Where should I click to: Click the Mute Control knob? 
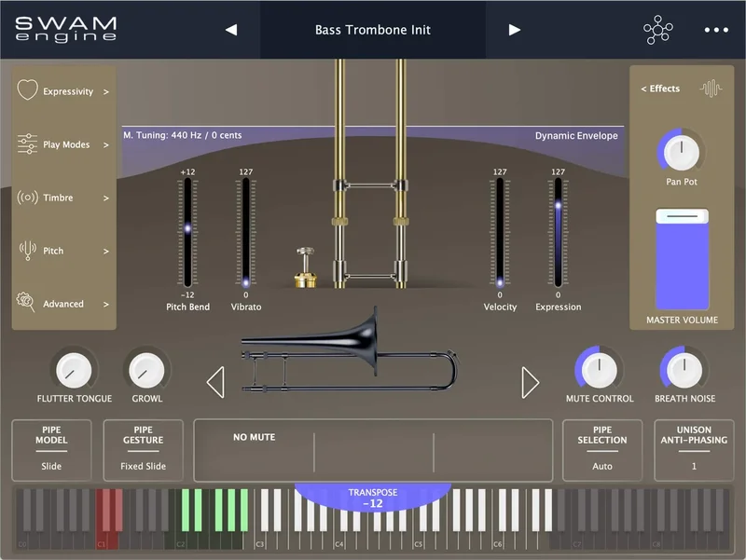(x=600, y=369)
